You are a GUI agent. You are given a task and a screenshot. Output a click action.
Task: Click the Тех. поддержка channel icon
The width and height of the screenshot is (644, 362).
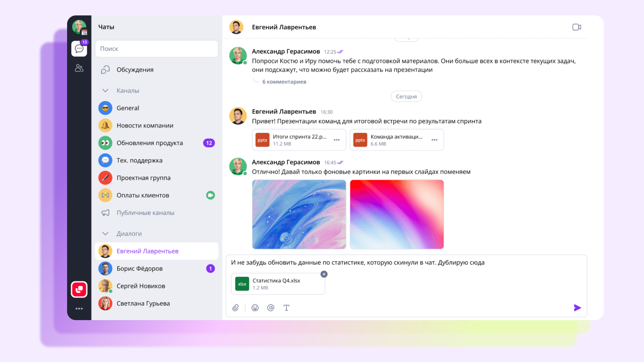tap(105, 160)
